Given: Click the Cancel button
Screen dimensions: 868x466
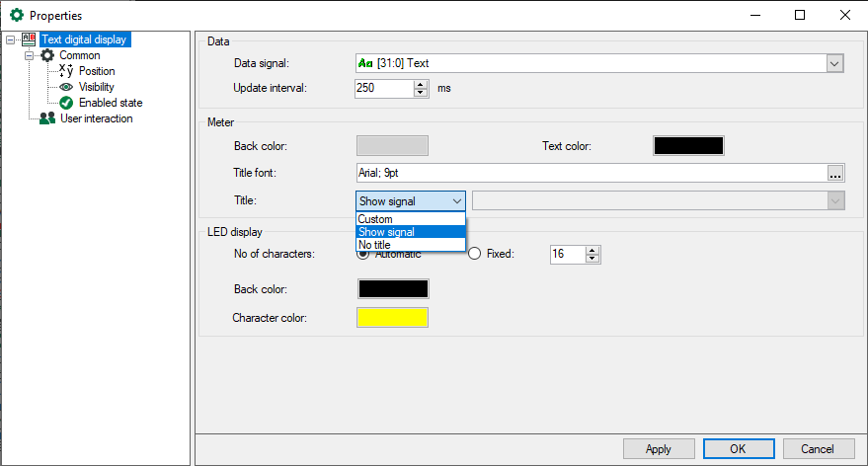Looking at the screenshot, I should 818,449.
